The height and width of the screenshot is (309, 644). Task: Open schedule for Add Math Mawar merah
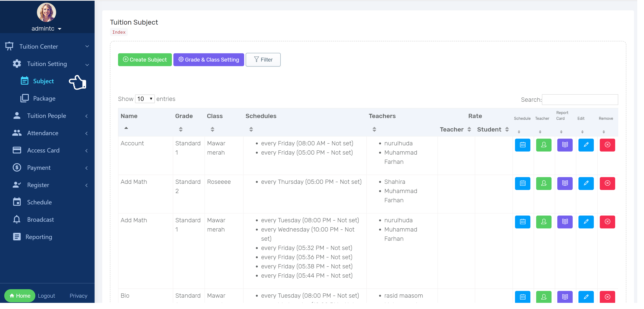click(523, 222)
